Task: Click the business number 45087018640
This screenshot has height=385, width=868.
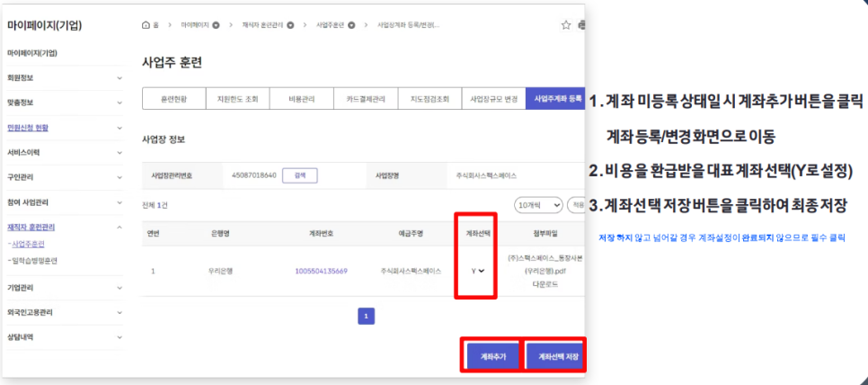Action: pos(253,175)
